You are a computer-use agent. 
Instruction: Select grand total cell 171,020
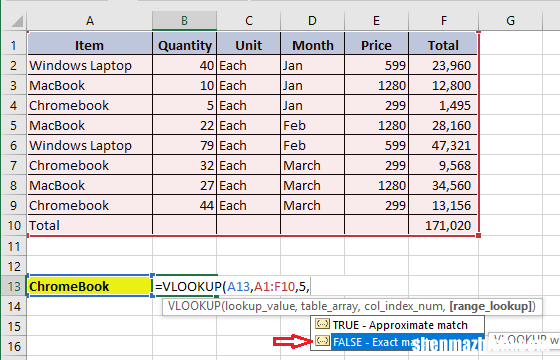[x=443, y=225]
